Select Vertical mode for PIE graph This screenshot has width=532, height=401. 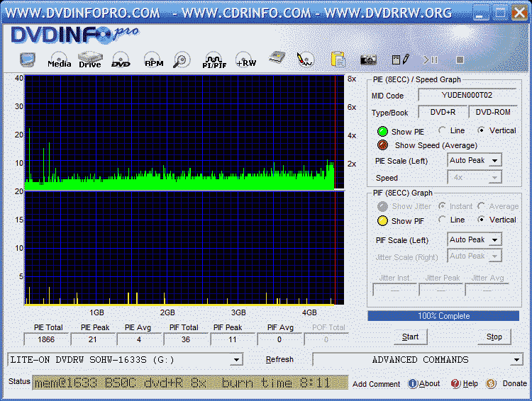[x=481, y=130]
